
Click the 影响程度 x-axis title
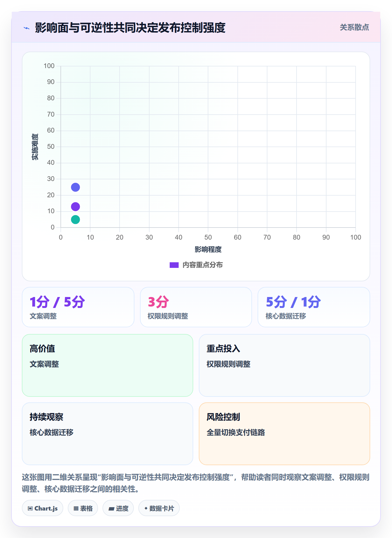point(208,250)
